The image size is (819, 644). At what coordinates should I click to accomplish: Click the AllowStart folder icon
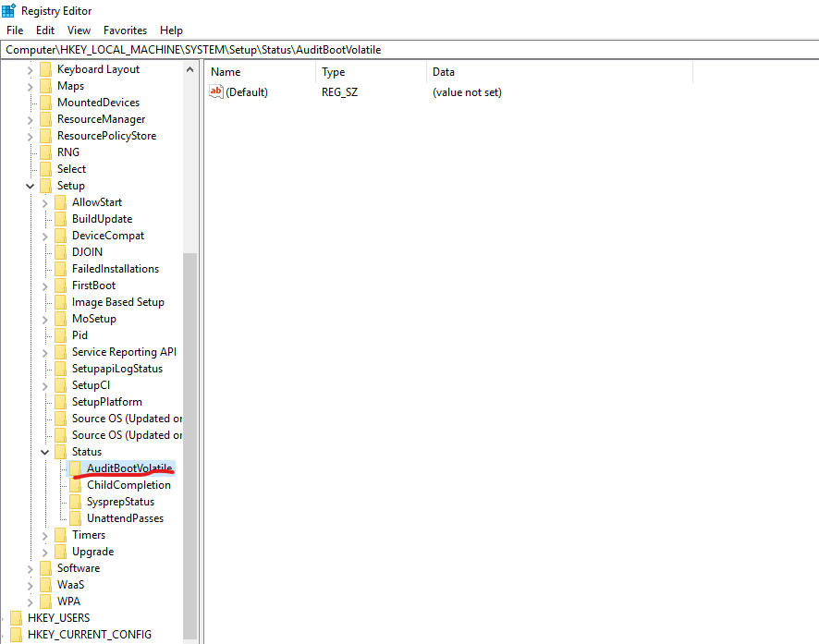(61, 202)
